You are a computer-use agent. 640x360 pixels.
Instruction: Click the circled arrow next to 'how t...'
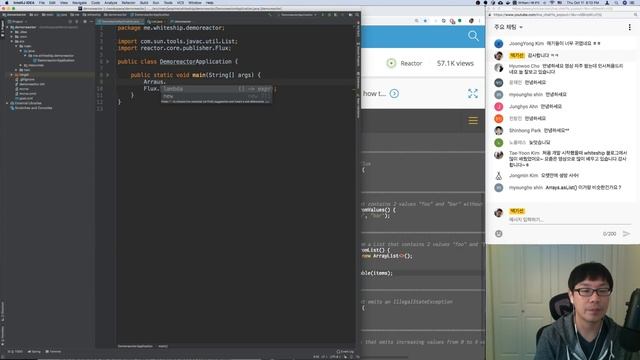click(x=394, y=93)
